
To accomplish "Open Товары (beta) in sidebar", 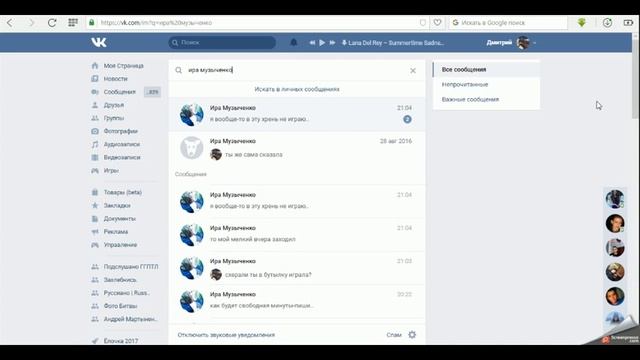I will pyautogui.click(x=122, y=192).
